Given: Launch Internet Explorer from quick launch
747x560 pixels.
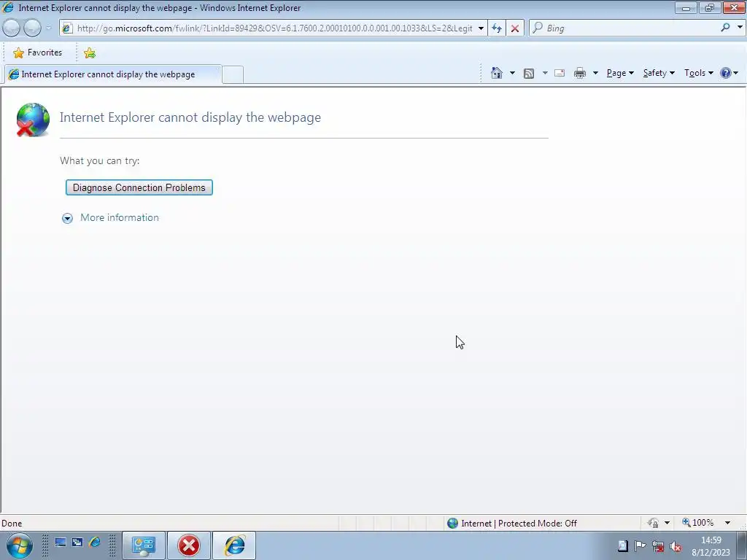Looking at the screenshot, I should click(95, 542).
